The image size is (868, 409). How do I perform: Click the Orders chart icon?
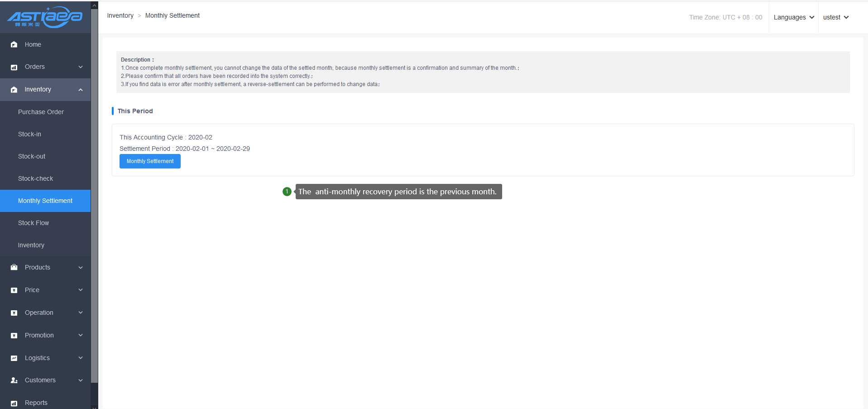pyautogui.click(x=14, y=67)
